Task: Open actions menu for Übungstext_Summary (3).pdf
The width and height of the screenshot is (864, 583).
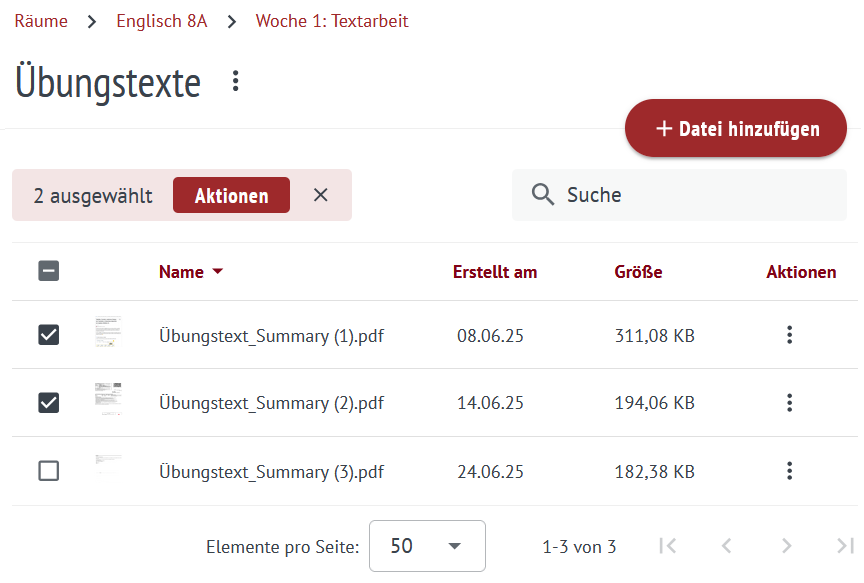Action: [789, 471]
